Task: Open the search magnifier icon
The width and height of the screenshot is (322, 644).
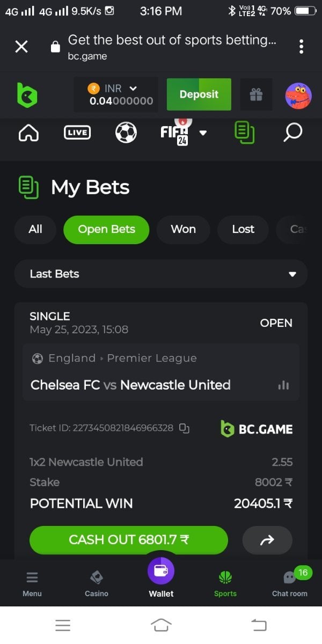Action: pyautogui.click(x=292, y=132)
